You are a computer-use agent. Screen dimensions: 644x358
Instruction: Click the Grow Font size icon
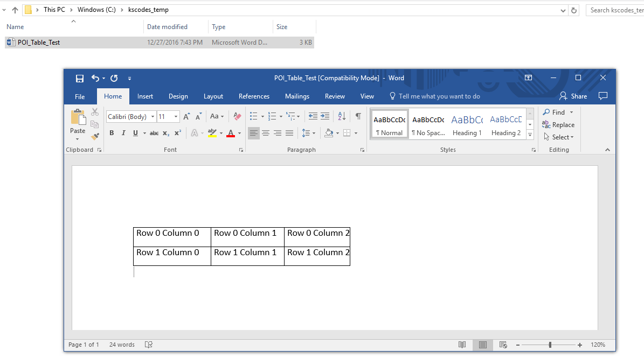coord(186,116)
